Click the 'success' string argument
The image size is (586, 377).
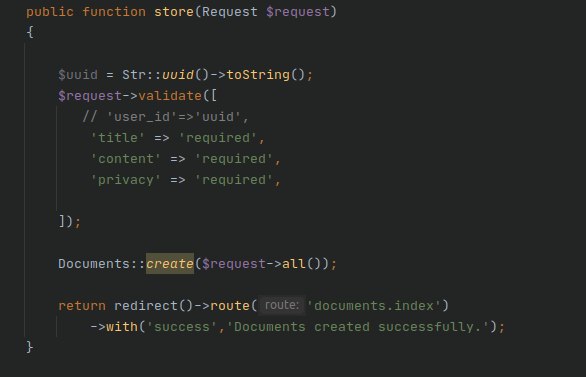(x=182, y=327)
